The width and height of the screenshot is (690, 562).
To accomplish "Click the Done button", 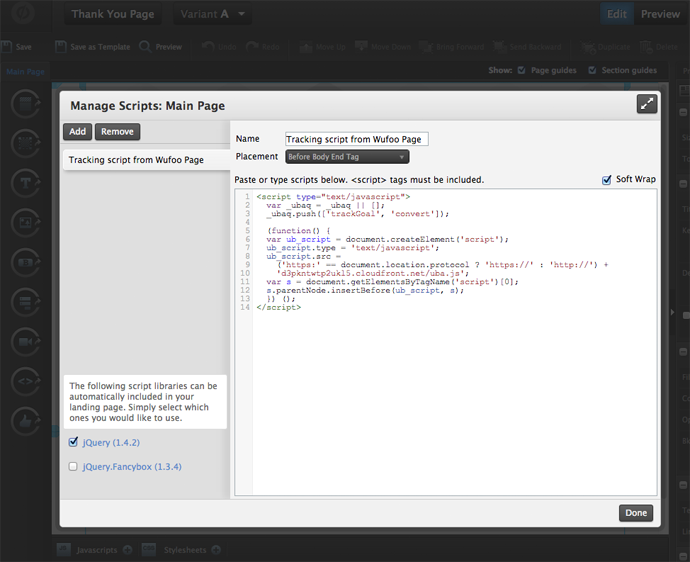I will point(636,513).
